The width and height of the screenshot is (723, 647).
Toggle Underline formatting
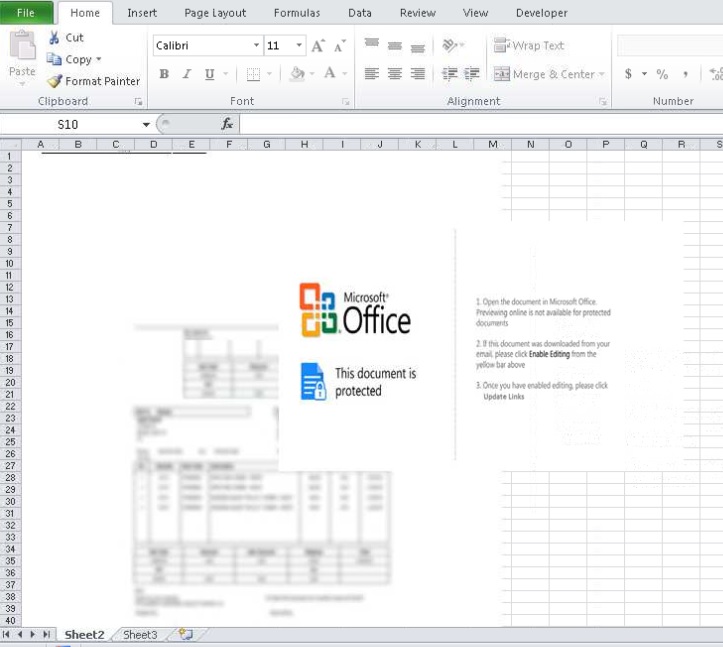[x=209, y=74]
